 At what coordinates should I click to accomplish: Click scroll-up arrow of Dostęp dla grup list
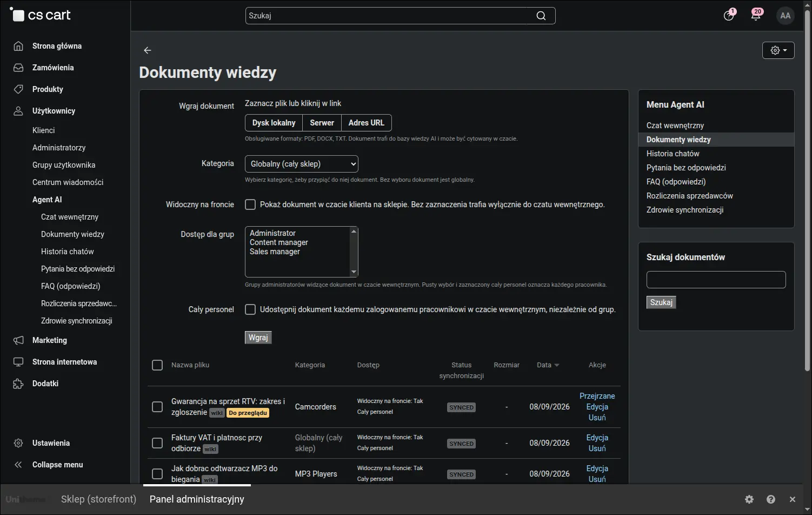(354, 232)
